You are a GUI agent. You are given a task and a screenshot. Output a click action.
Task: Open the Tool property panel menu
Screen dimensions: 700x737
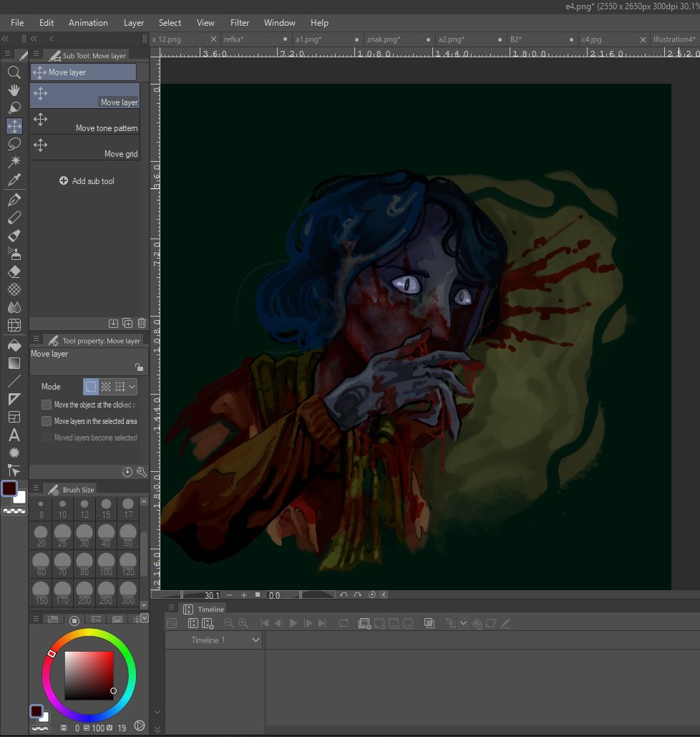tap(36, 339)
